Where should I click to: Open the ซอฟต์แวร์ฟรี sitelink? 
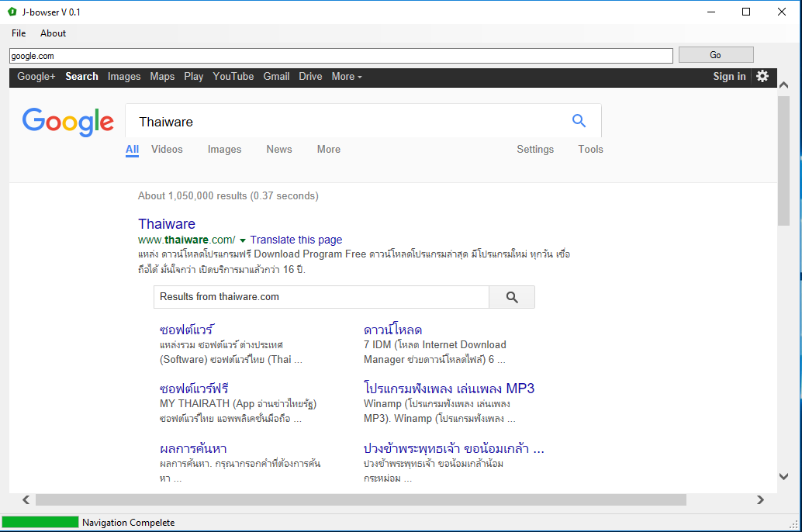pos(194,389)
